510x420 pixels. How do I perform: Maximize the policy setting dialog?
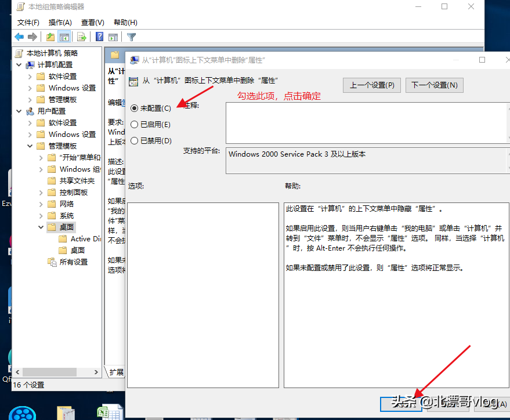(x=482, y=60)
